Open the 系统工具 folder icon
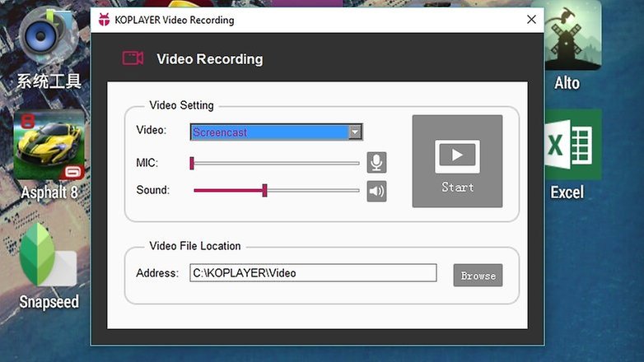 click(49, 36)
